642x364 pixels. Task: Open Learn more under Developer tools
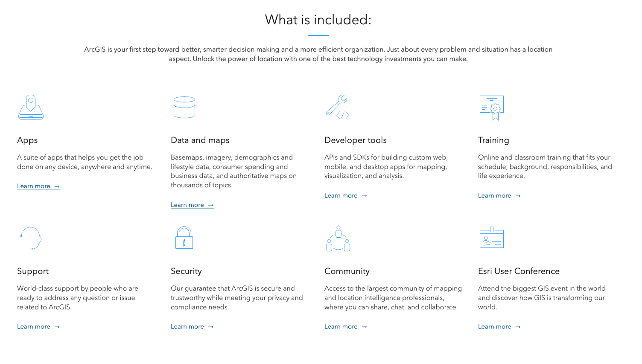pos(342,195)
